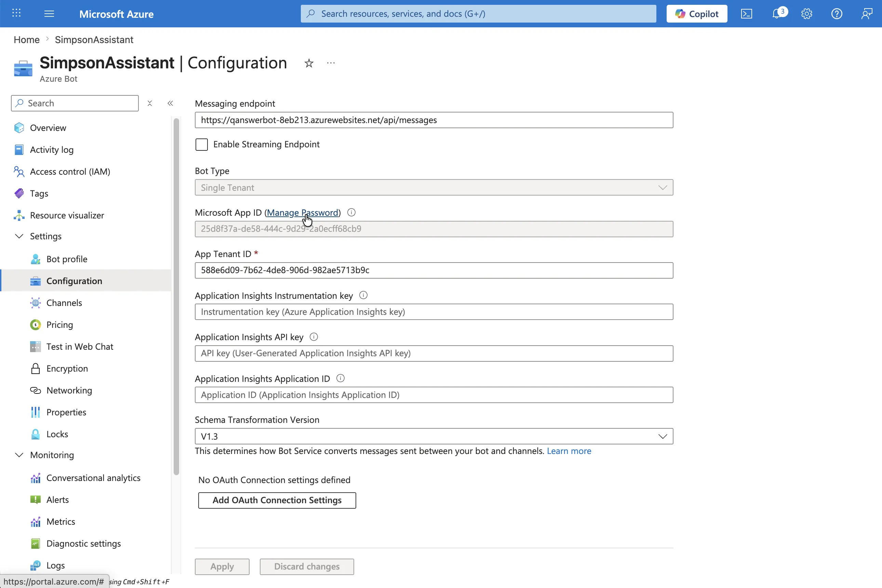Click the Application Insights API key info icon
Screen dimensions: 882x588
click(x=313, y=337)
